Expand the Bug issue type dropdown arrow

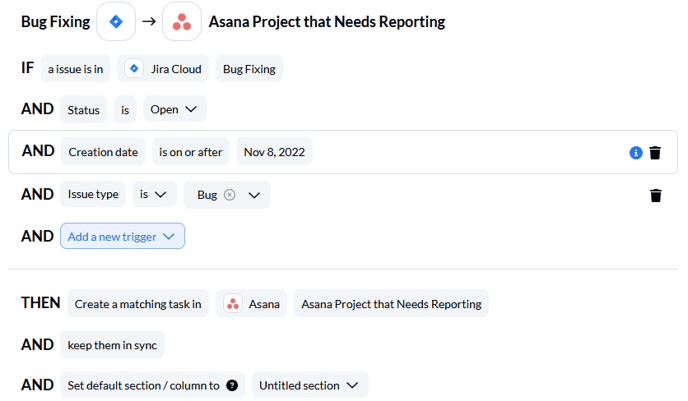pyautogui.click(x=254, y=195)
